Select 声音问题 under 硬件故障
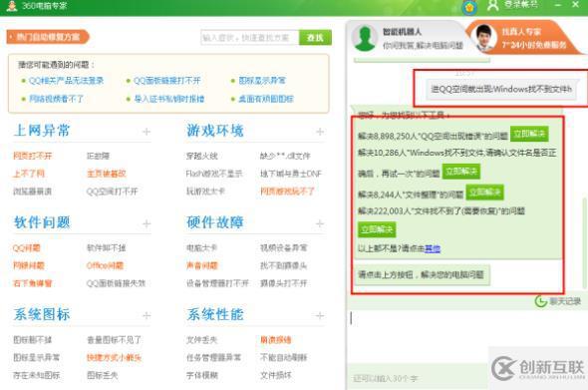The height and width of the screenshot is (390, 588). pyautogui.click(x=201, y=265)
